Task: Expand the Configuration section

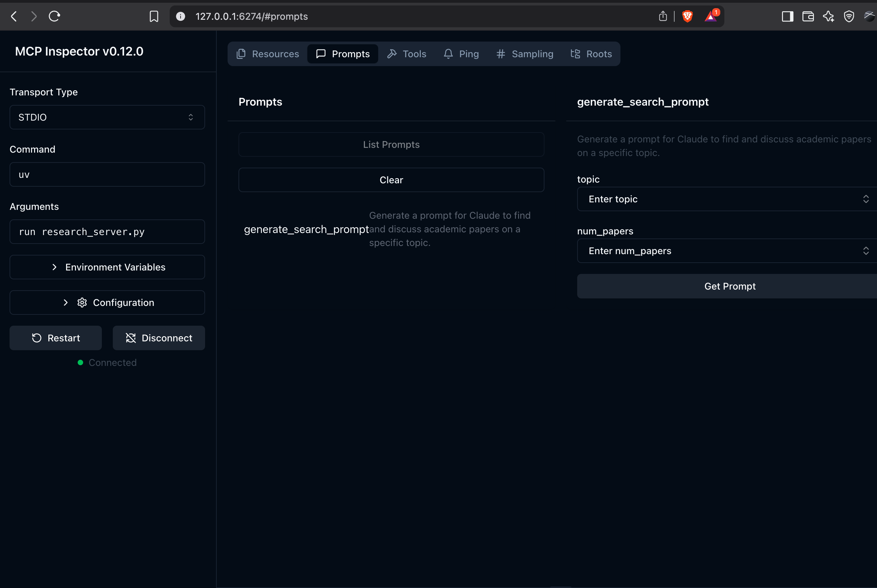Action: click(107, 303)
